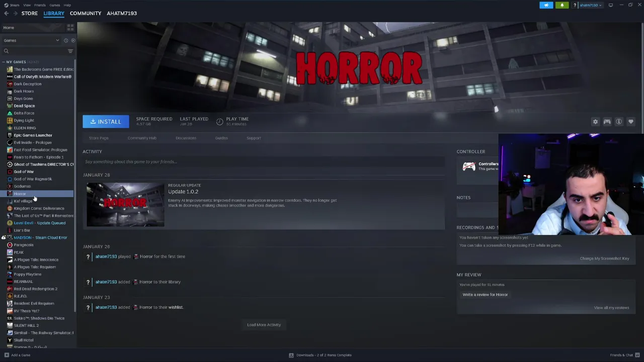Screen dimensions: 644x362
Task: Select MADiSON - Steam Cloud Error
Action: [x=40, y=237]
